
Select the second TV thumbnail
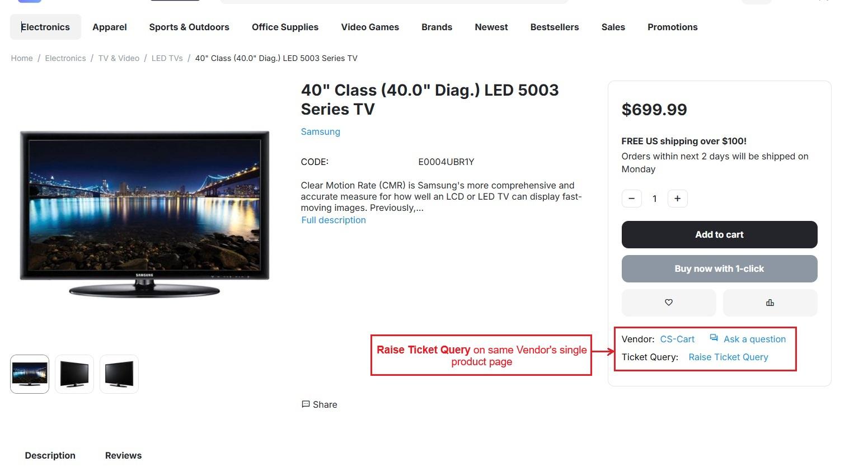(74, 374)
